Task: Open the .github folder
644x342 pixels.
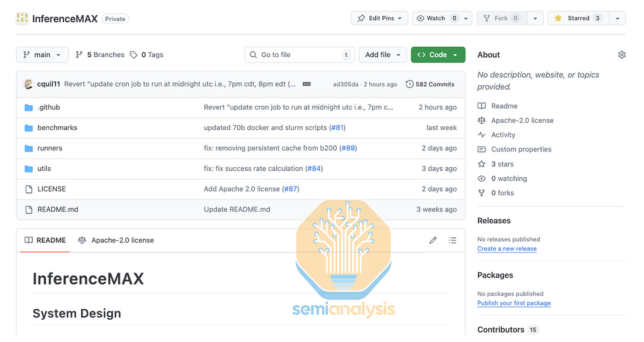Action: pyautogui.click(x=49, y=107)
